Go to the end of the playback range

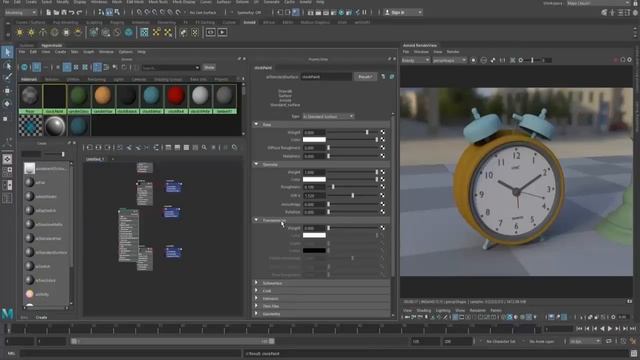coord(633,329)
